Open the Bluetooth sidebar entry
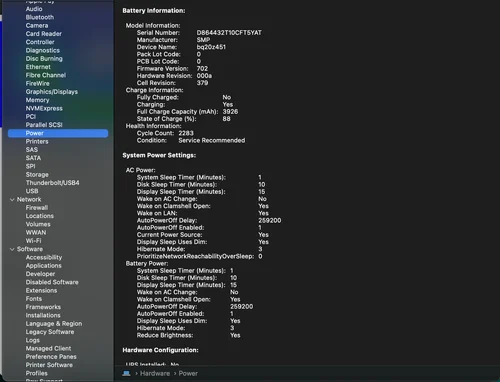500x382 pixels. (x=40, y=17)
